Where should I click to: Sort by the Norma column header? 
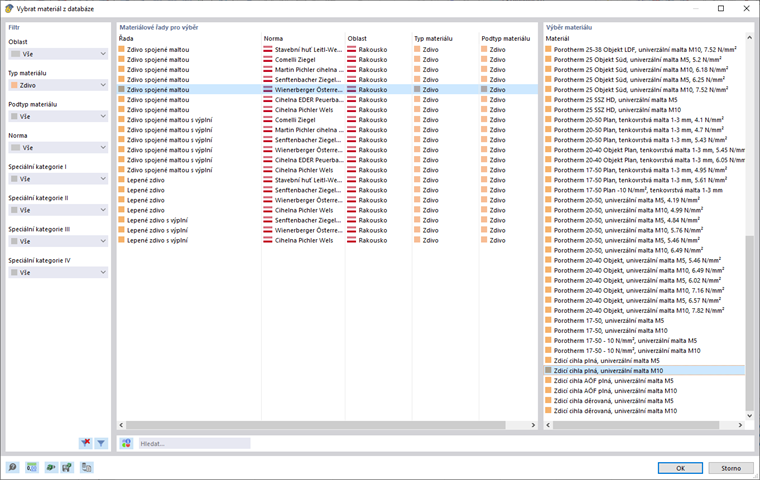(x=303, y=38)
